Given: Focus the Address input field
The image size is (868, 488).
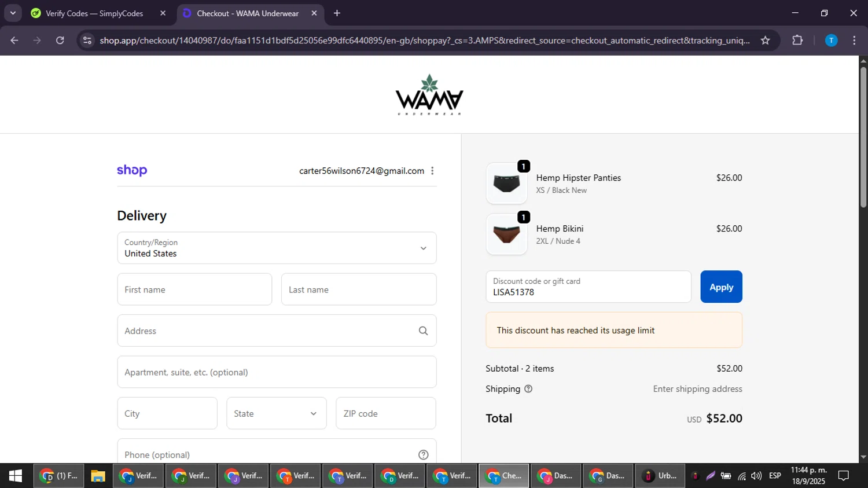Looking at the screenshot, I should click(277, 331).
